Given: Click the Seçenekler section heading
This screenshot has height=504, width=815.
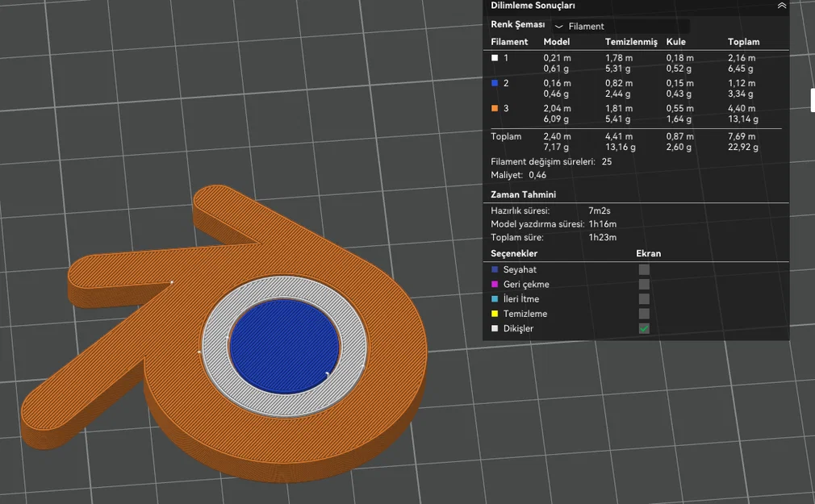Looking at the screenshot, I should [514, 253].
